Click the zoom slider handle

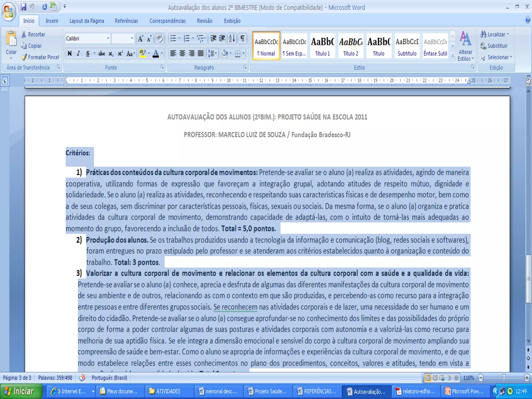click(504, 378)
